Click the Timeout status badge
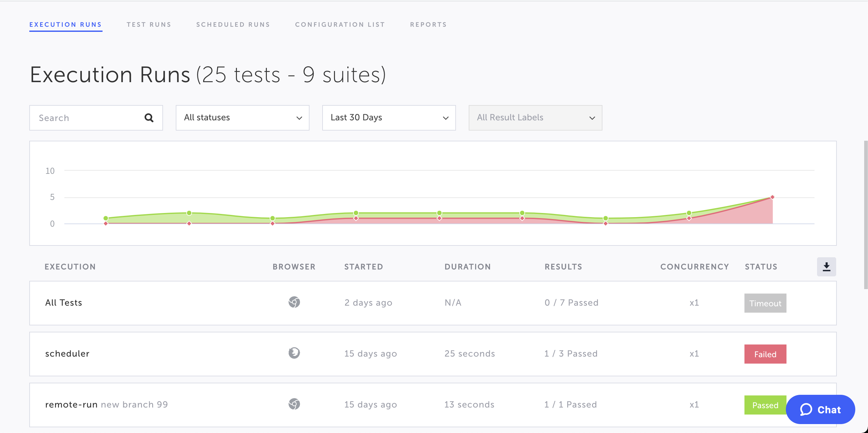868x433 pixels. click(765, 303)
